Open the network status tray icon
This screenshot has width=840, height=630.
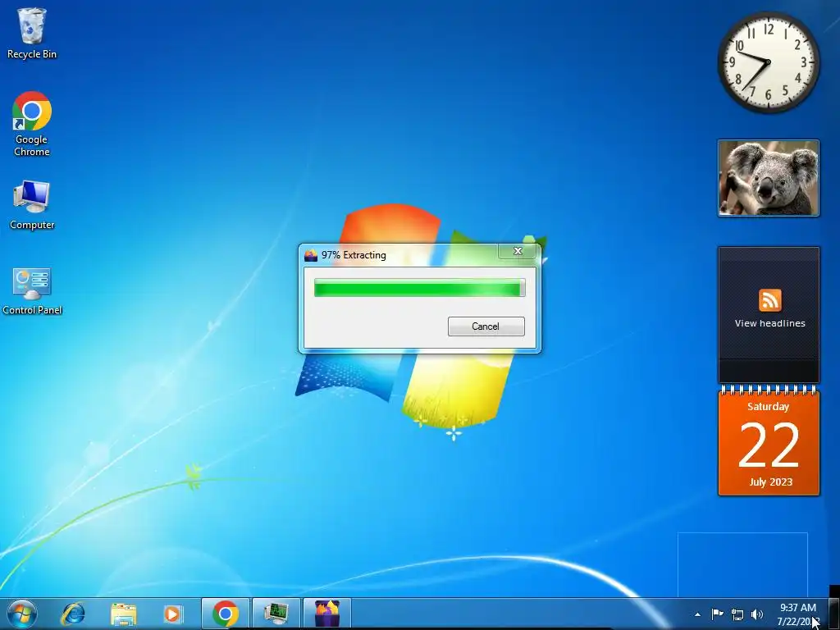(x=737, y=614)
